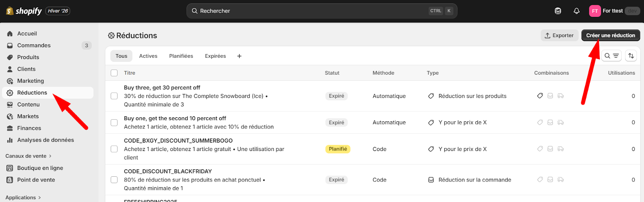Expand the Canaux de vente section

click(29, 156)
